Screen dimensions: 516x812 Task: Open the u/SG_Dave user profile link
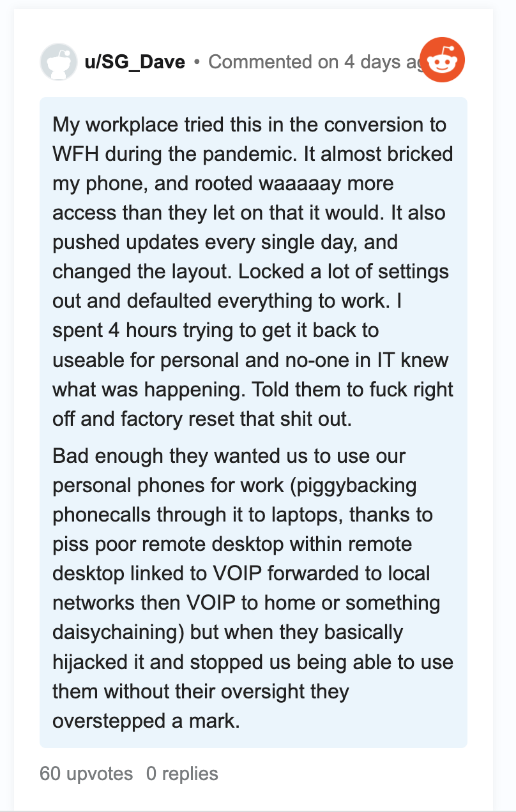[135, 62]
